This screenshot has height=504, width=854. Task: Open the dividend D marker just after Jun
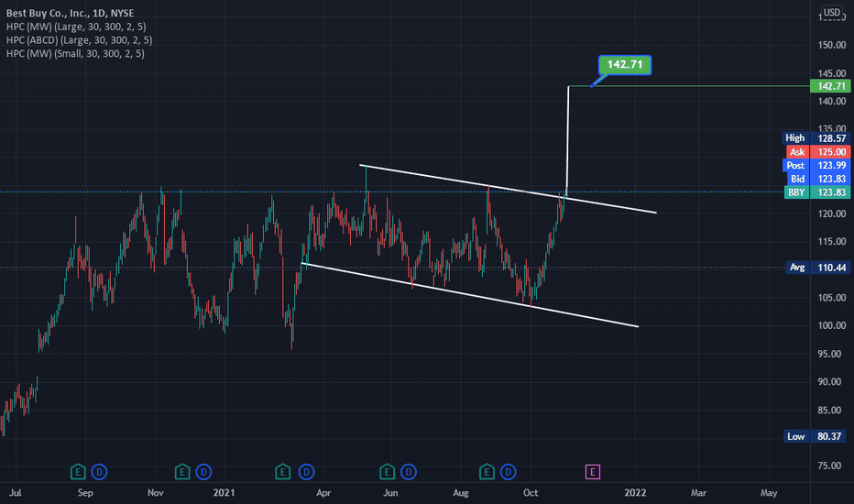click(x=409, y=472)
